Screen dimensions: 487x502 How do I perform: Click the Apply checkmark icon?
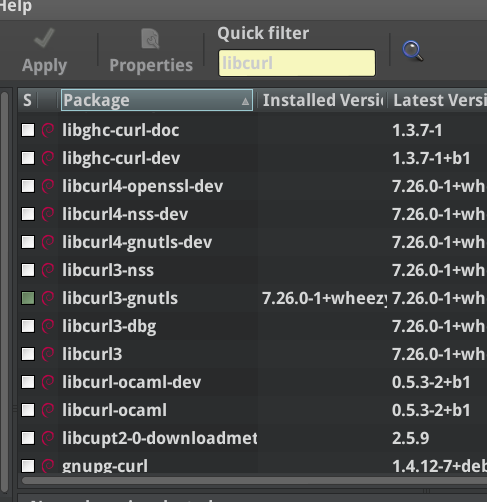(x=44, y=38)
